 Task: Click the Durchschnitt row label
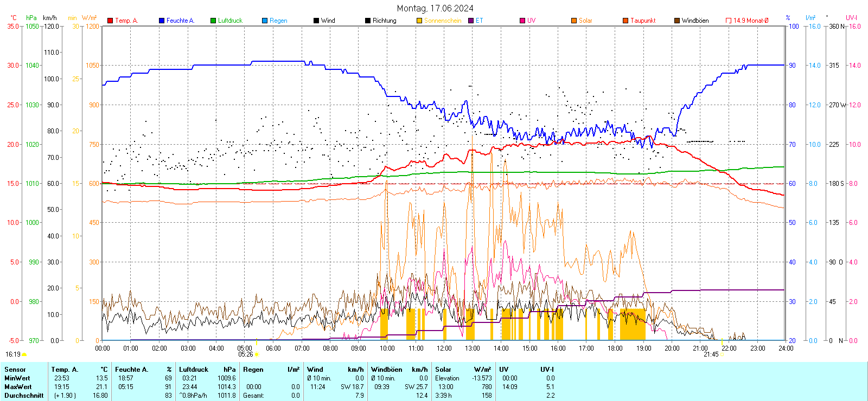tap(24, 396)
